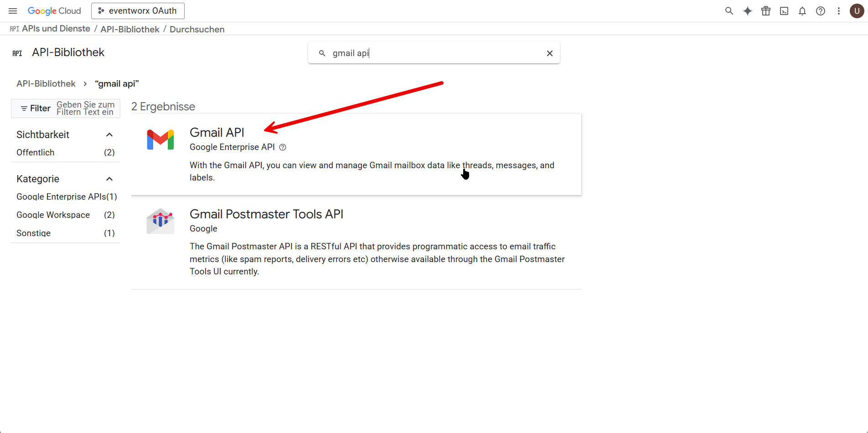Open Gmail Postmaster Tools API result
The height and width of the screenshot is (433, 868).
point(266,214)
